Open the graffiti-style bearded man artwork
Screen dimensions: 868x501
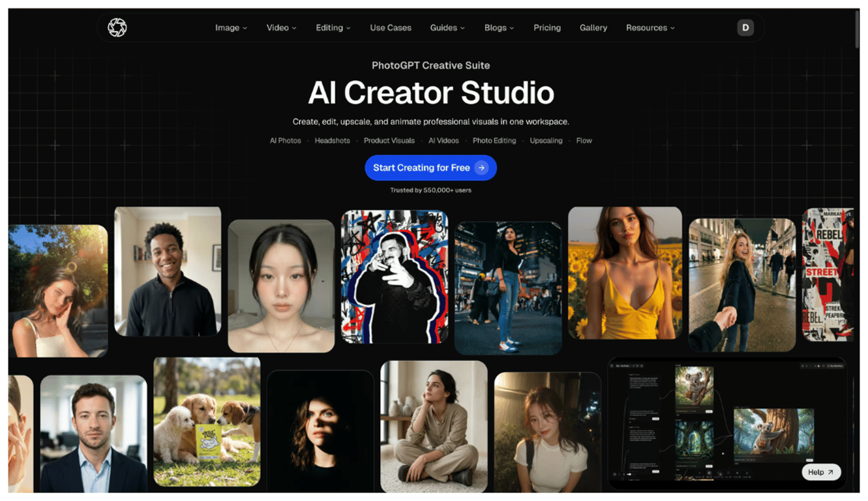pos(395,277)
